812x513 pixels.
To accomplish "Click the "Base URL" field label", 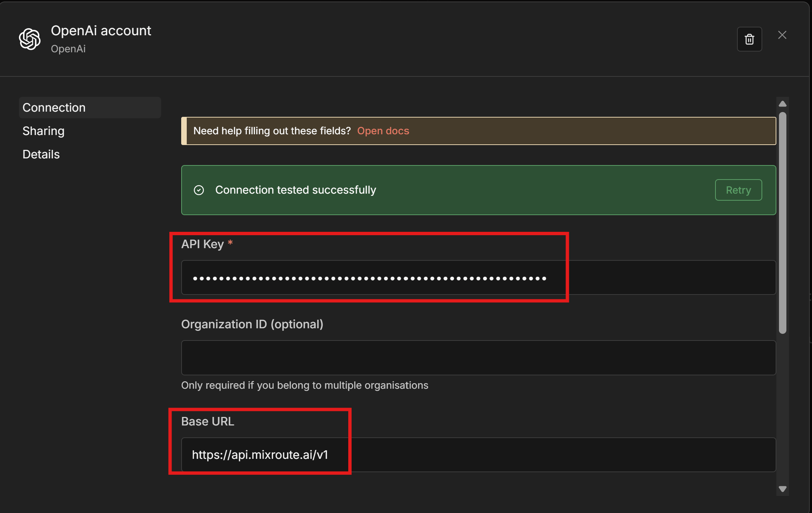I will [x=208, y=421].
